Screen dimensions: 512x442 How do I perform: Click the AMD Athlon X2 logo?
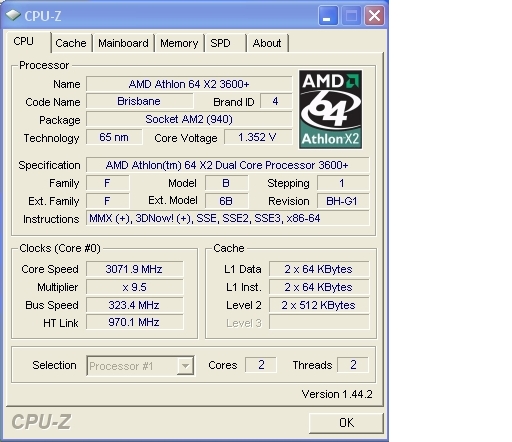pyautogui.click(x=330, y=109)
